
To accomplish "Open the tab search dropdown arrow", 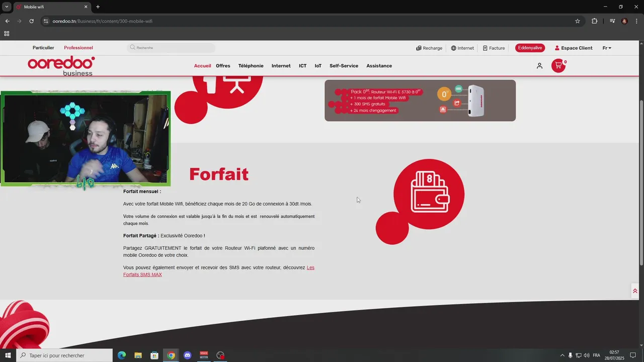I will [7, 7].
